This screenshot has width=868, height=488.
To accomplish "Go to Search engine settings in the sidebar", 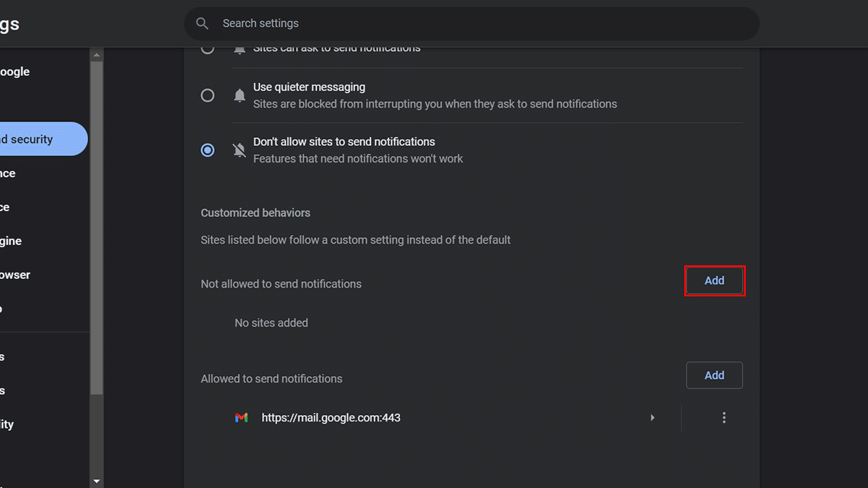I will point(11,241).
